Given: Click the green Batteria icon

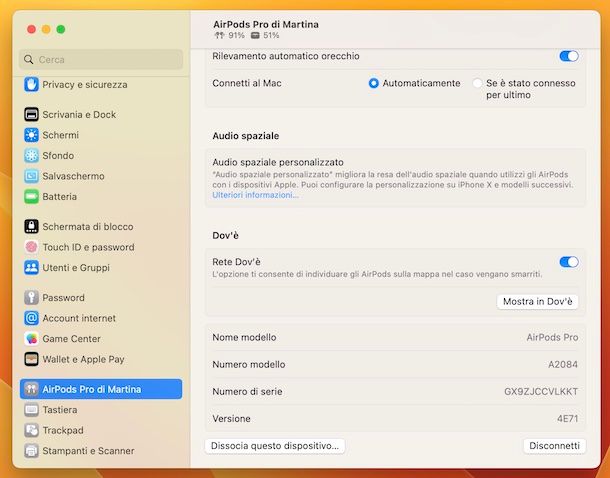Looking at the screenshot, I should pos(31,196).
